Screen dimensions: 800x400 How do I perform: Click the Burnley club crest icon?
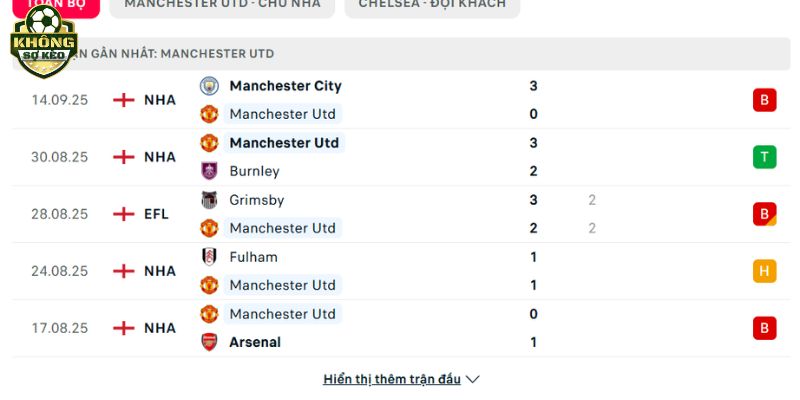click(x=209, y=171)
